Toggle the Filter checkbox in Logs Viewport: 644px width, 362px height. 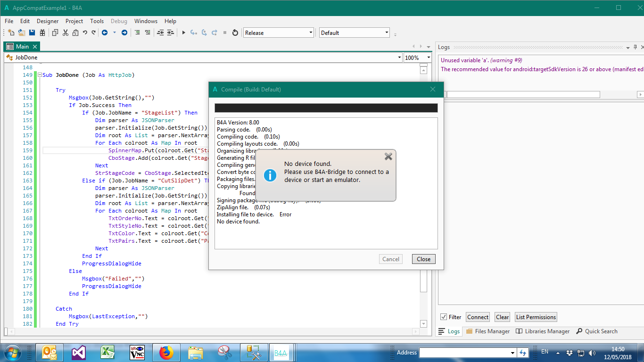[444, 317]
